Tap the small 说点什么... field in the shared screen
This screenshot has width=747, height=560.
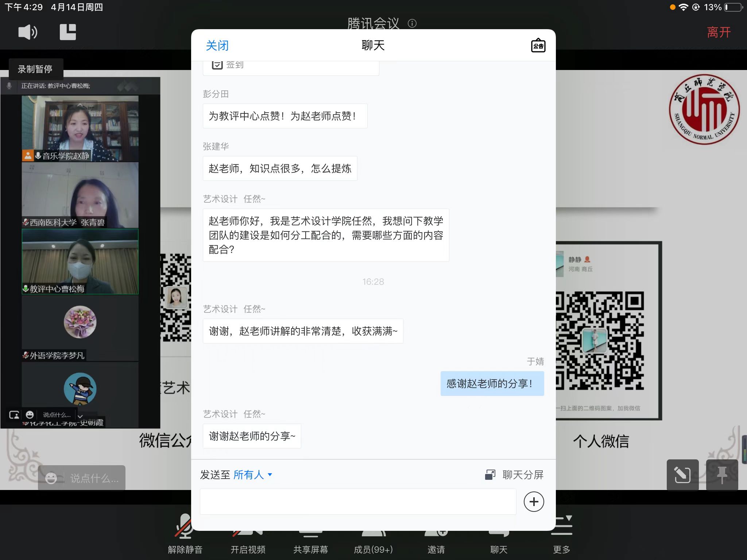coord(57,415)
